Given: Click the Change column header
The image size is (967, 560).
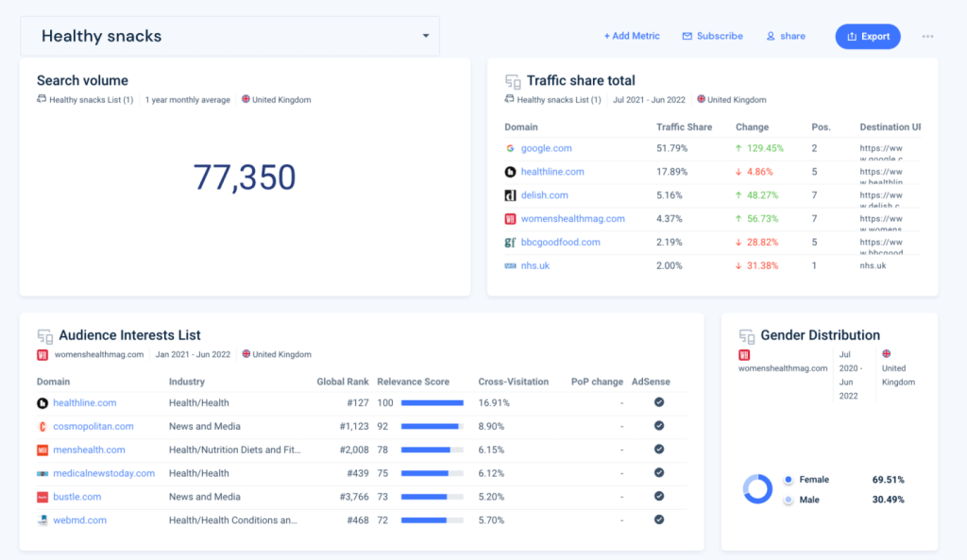Looking at the screenshot, I should tap(752, 127).
